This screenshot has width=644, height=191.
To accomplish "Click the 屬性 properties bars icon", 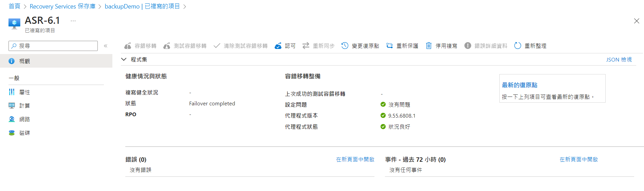I will tap(12, 92).
